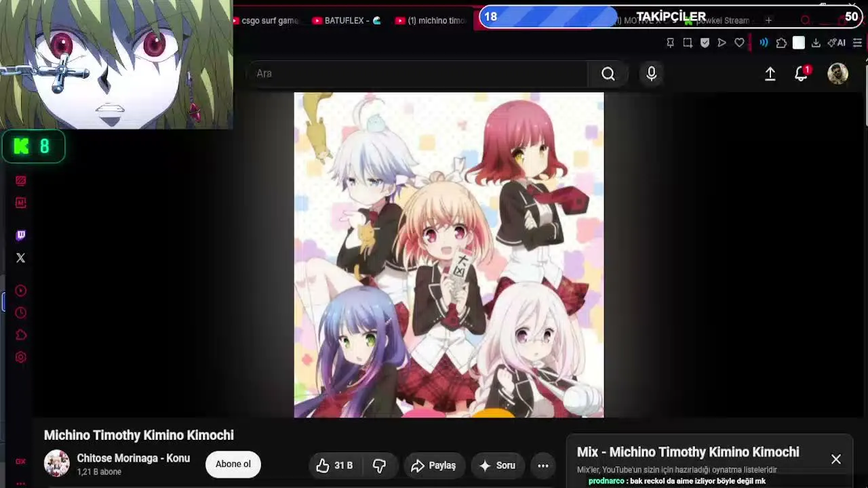
Task: Click the blue sound-wave extension icon
Action: click(x=764, y=43)
